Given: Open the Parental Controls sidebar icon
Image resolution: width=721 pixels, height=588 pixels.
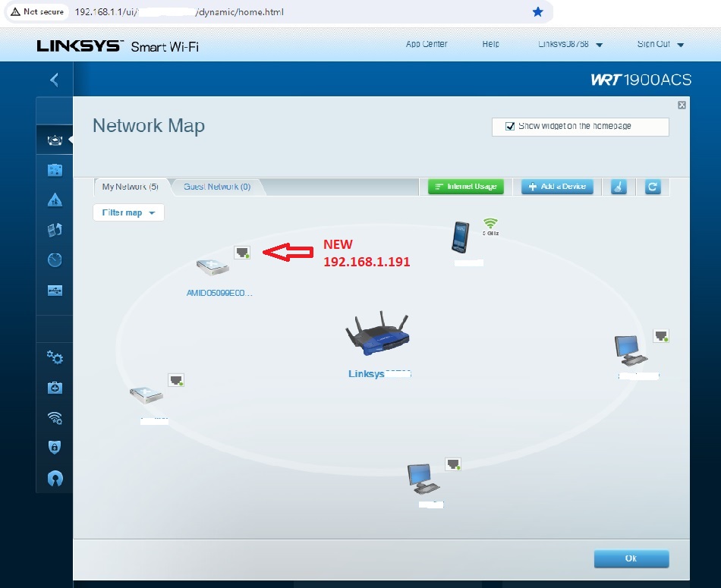Looking at the screenshot, I should [55, 200].
